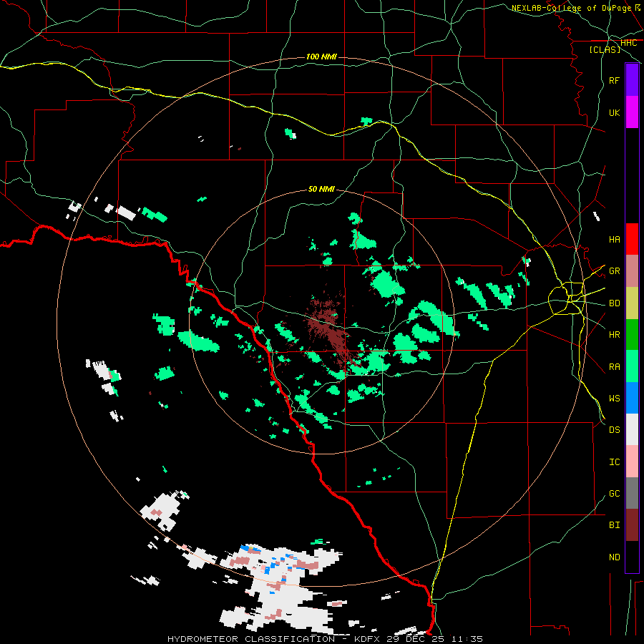Click the HHC product code label
Screen dimensions: 644x644
[x=628, y=43]
